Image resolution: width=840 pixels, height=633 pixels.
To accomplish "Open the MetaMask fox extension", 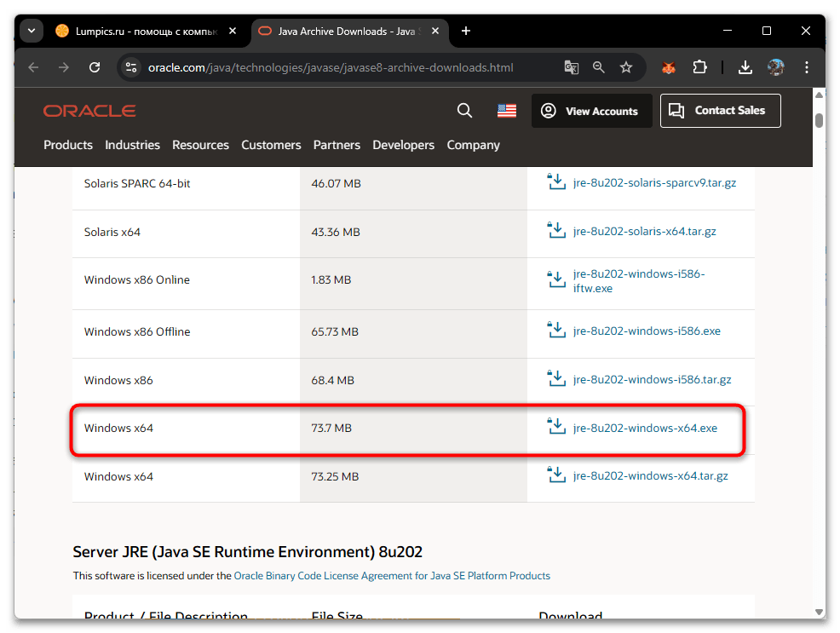I will click(669, 67).
